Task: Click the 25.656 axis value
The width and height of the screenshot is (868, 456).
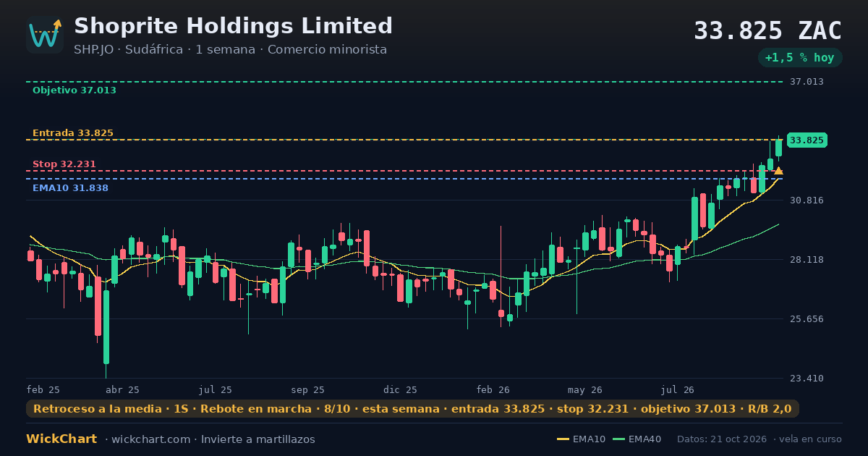Action: pos(807,319)
